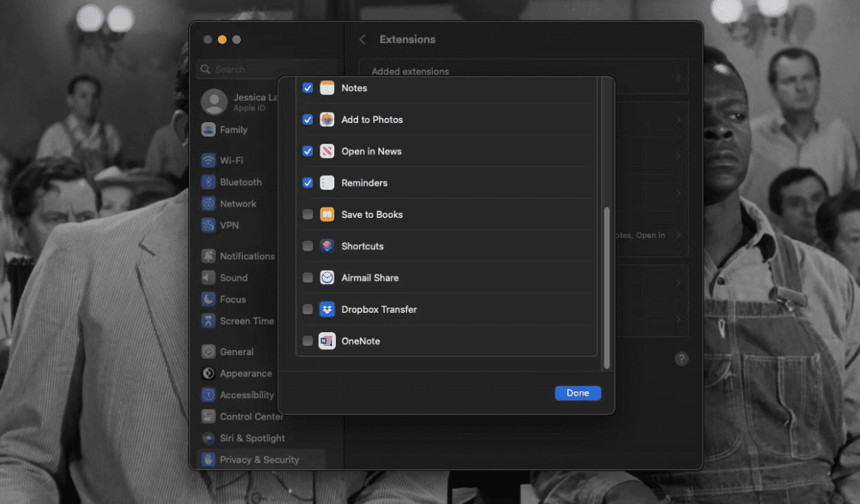860x504 pixels.
Task: Click the Siri & Spotlight icon
Action: (x=208, y=438)
